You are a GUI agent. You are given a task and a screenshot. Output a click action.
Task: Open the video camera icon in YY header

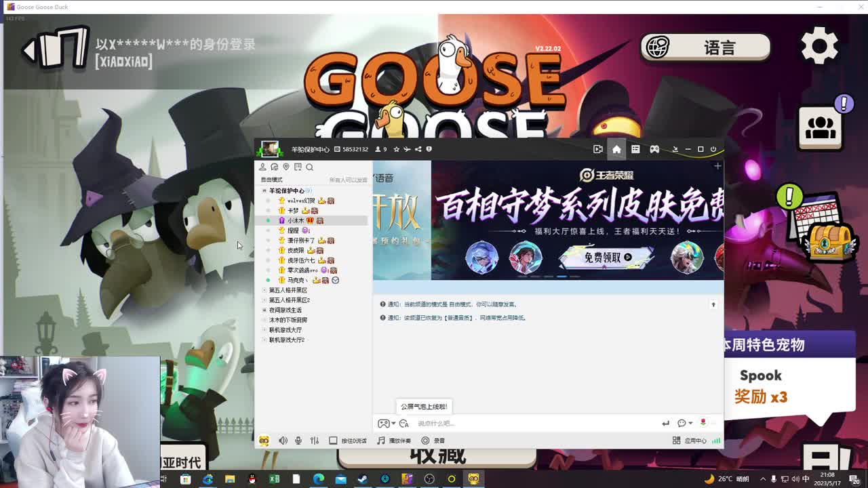597,149
